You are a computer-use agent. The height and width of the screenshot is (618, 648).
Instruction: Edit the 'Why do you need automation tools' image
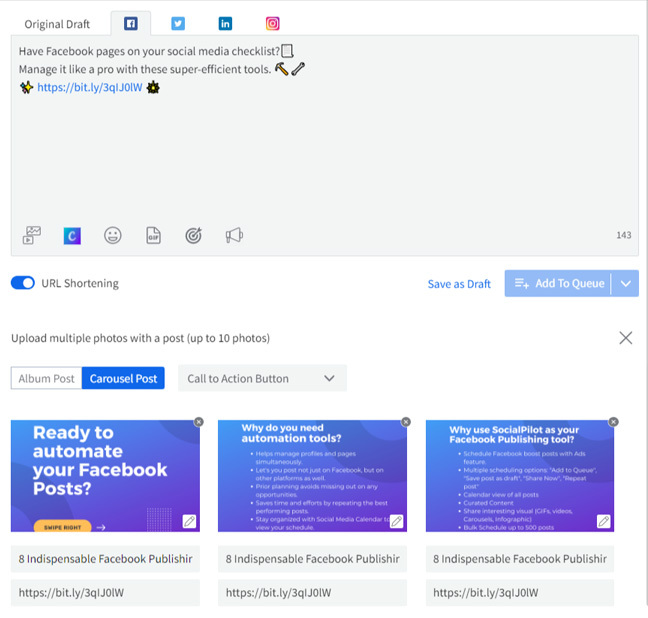397,521
